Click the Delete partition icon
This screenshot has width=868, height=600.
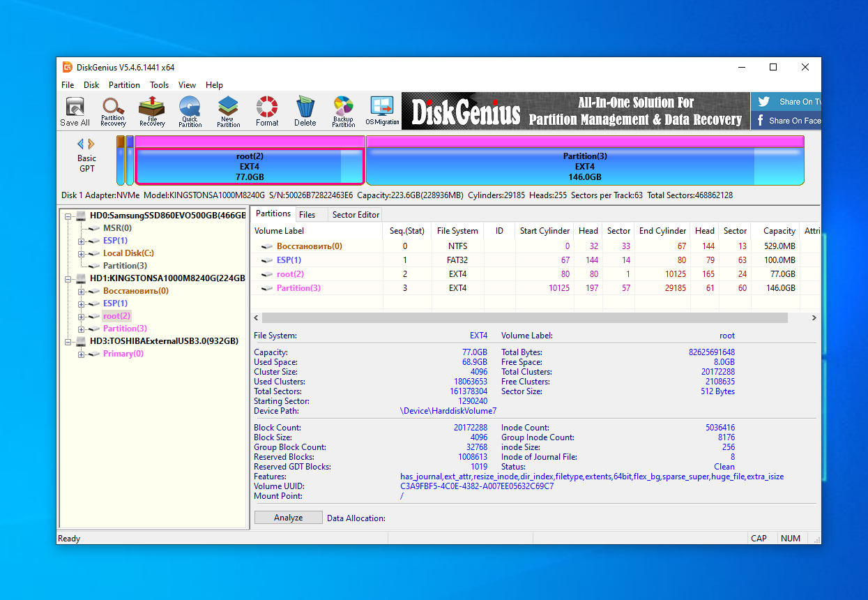click(x=305, y=111)
